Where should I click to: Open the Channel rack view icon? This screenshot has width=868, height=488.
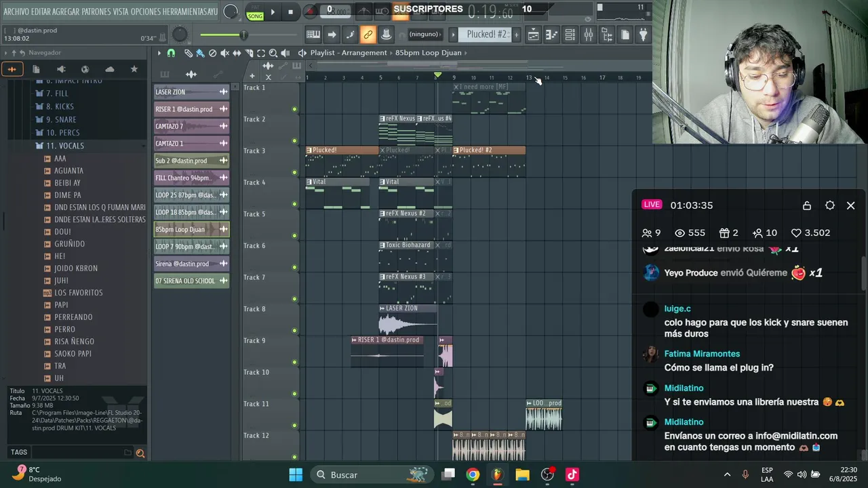coord(570,35)
